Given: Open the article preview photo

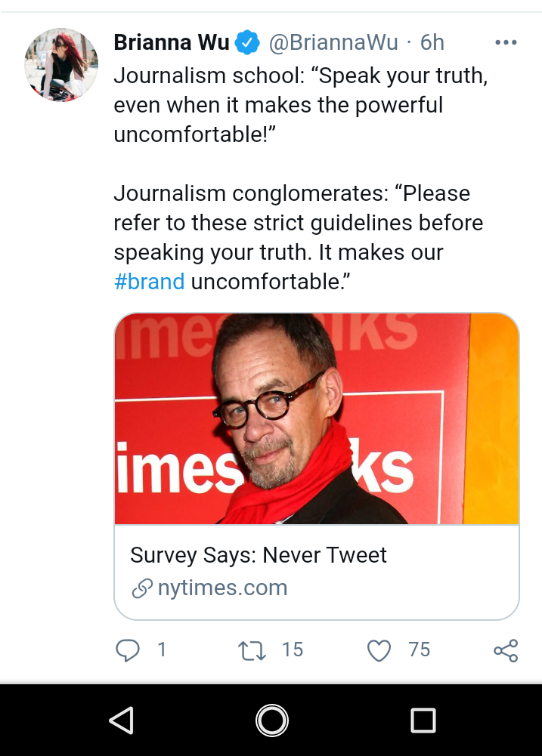Looking at the screenshot, I should 317,418.
